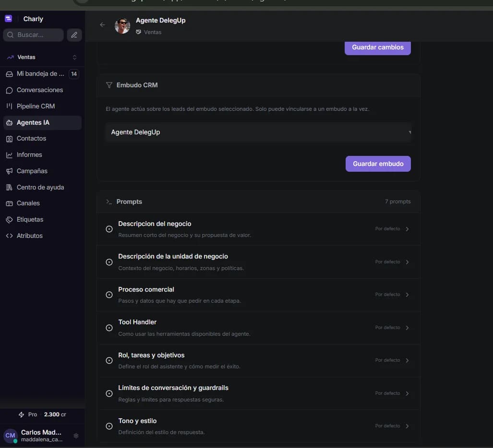493x448 pixels.
Task: Click the 7 prompts counter text
Action: [398, 201]
